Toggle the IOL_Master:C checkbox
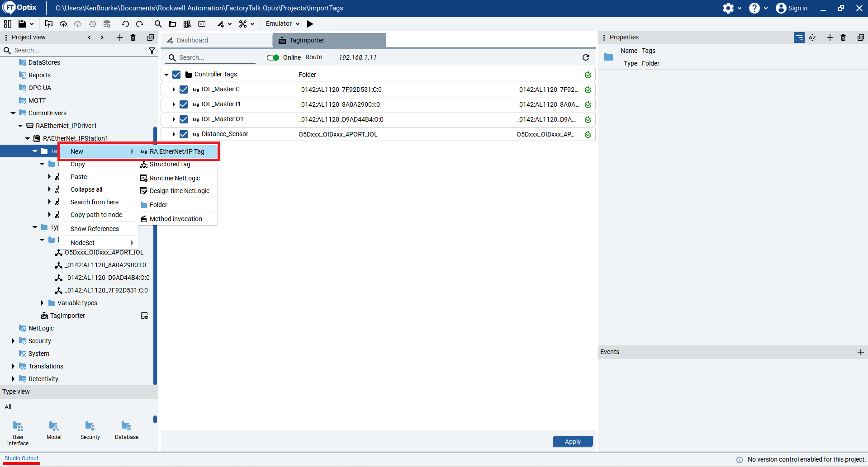This screenshot has height=467, width=868. [x=184, y=90]
